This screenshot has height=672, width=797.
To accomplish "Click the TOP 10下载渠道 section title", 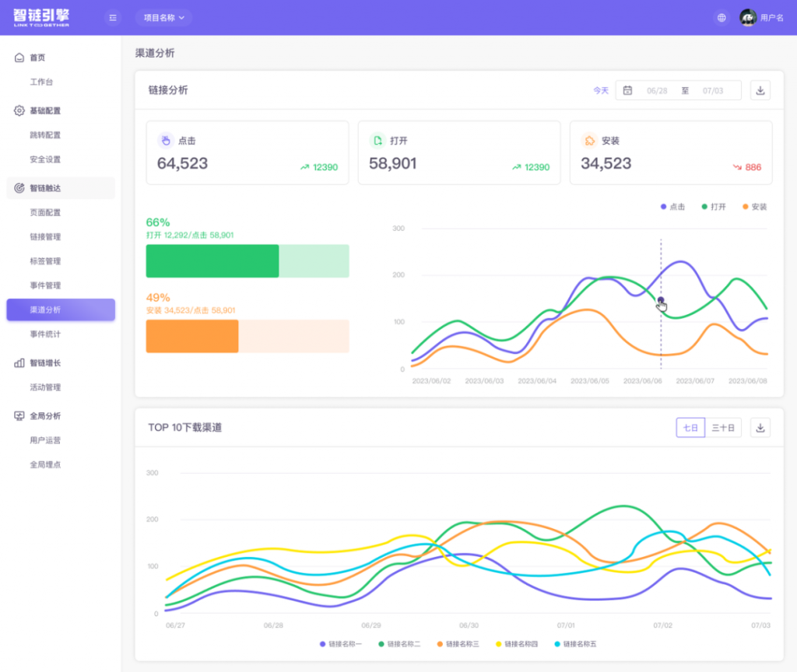I will 185,428.
